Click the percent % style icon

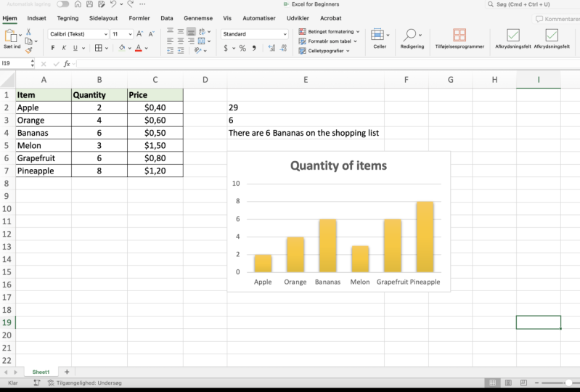pos(242,48)
